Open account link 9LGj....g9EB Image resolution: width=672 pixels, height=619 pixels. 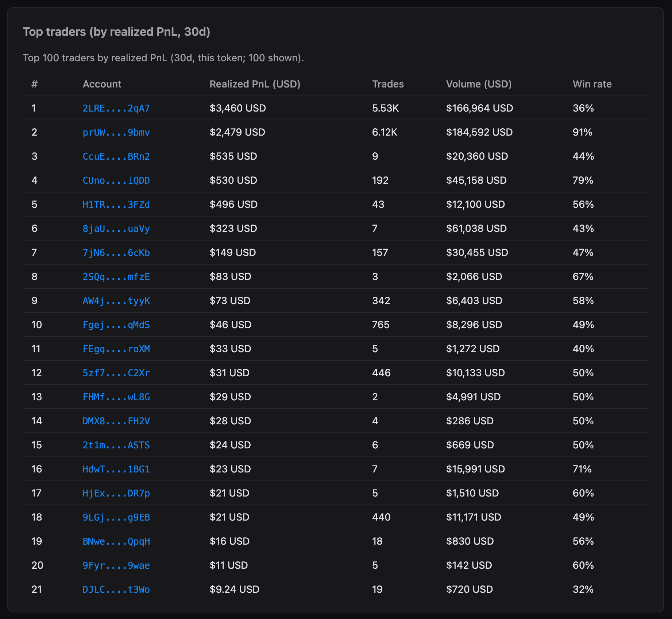(x=116, y=517)
